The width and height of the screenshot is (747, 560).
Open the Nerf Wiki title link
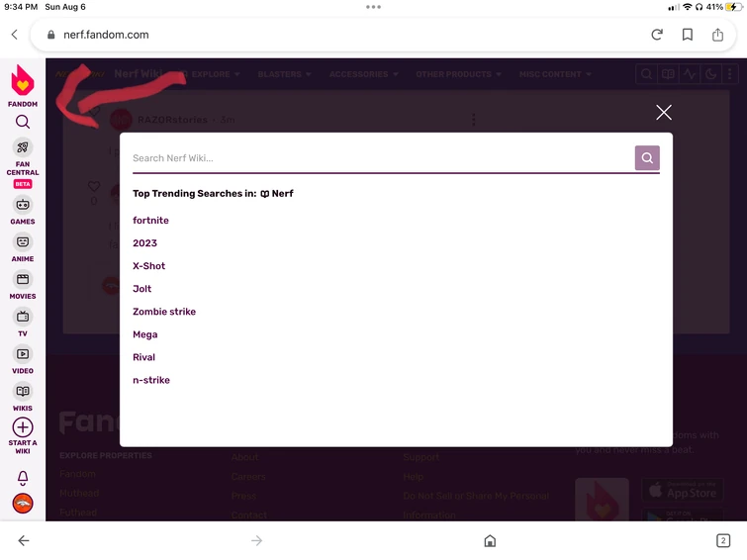click(x=139, y=74)
